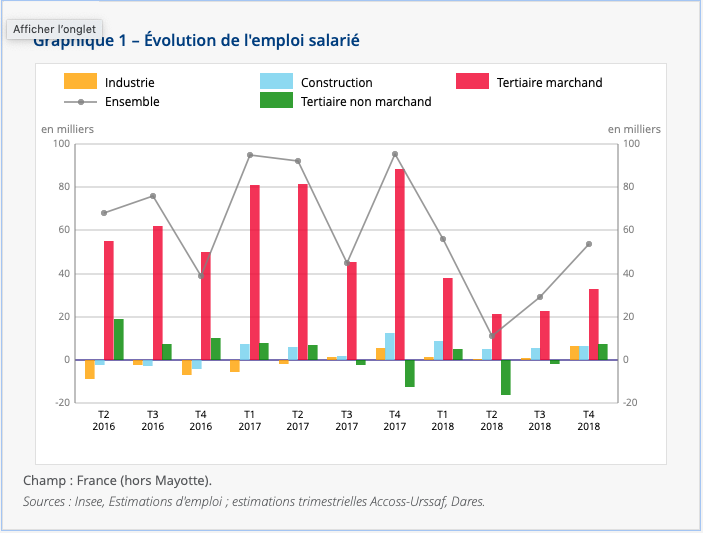Select the Ensemble data point for T3 2016
This screenshot has height=533, width=703.
coord(153,196)
